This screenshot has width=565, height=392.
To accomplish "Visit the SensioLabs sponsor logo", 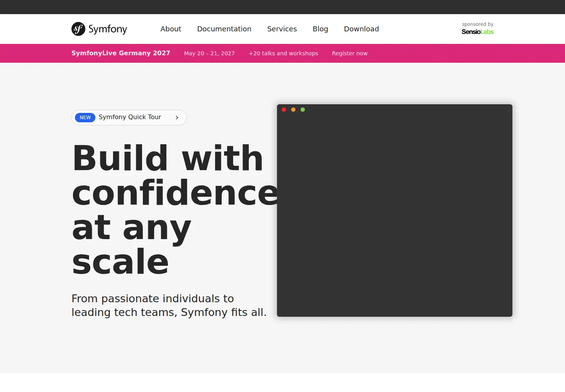I will [478, 32].
